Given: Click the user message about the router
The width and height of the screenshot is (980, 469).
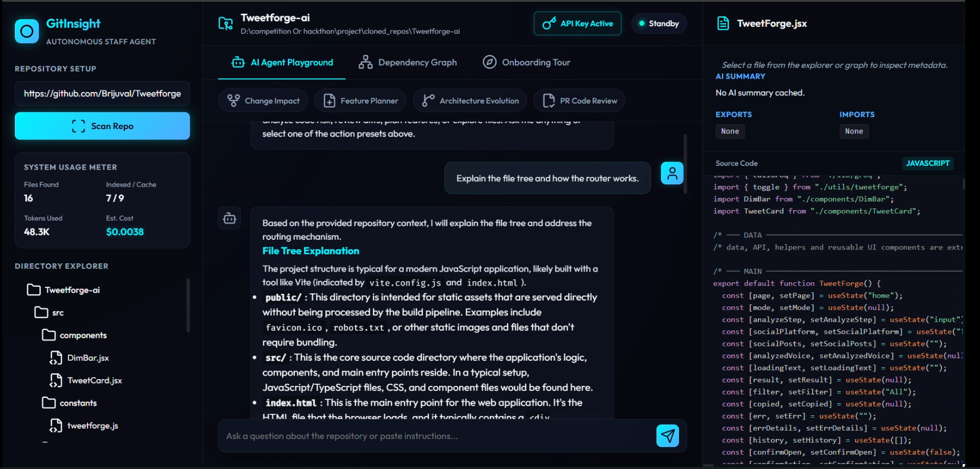Looking at the screenshot, I should click(547, 178).
